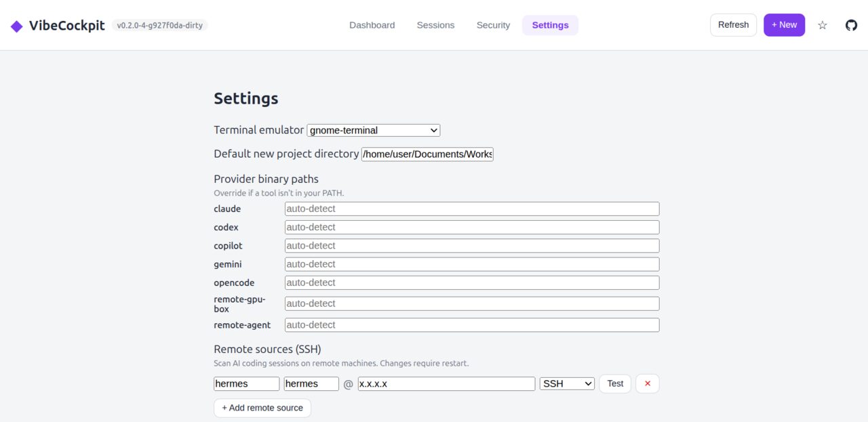Open the SSH connection type dropdown
This screenshot has width=868, height=422.
tap(566, 383)
